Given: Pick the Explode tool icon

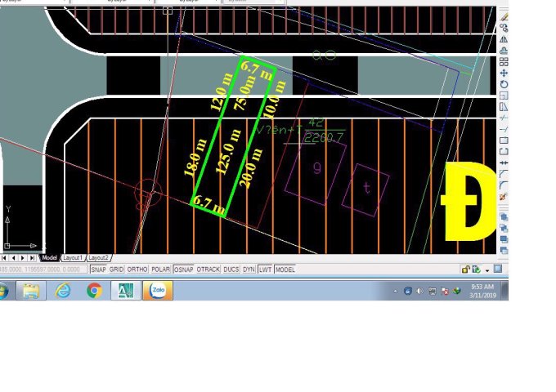Looking at the screenshot, I should pos(504,197).
